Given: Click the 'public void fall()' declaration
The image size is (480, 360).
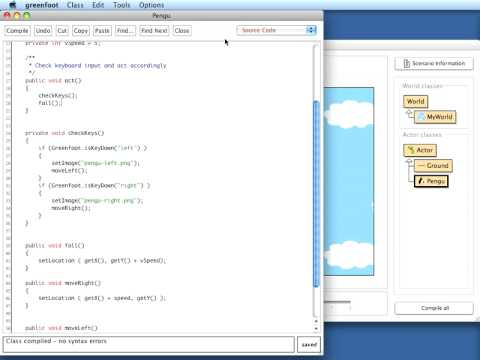Looking at the screenshot, I should 55,246.
